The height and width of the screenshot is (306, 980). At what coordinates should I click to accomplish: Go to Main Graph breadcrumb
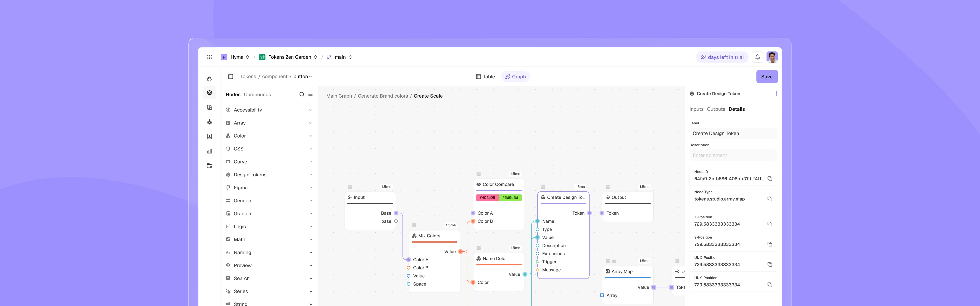point(339,96)
